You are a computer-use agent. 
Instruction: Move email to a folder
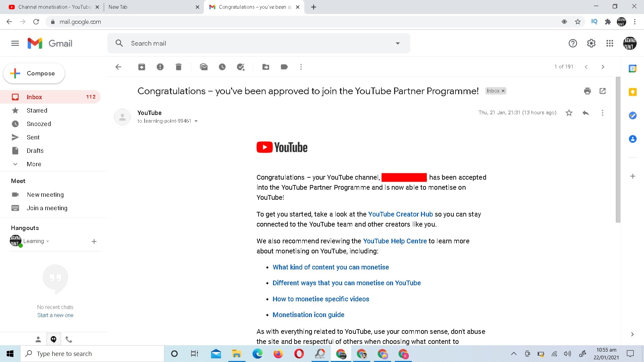[266, 67]
